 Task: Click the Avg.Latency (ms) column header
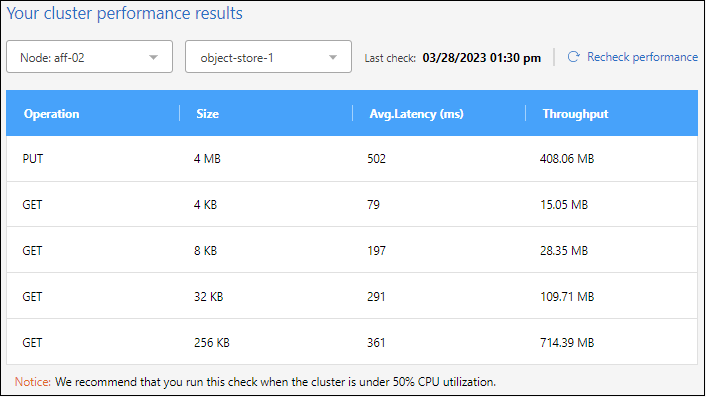(x=416, y=114)
